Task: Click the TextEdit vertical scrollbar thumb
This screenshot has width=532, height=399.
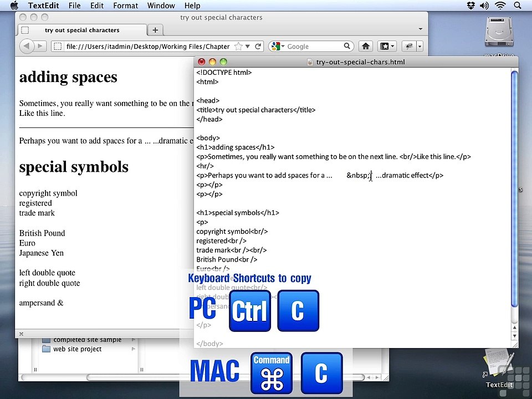Action: (x=514, y=188)
